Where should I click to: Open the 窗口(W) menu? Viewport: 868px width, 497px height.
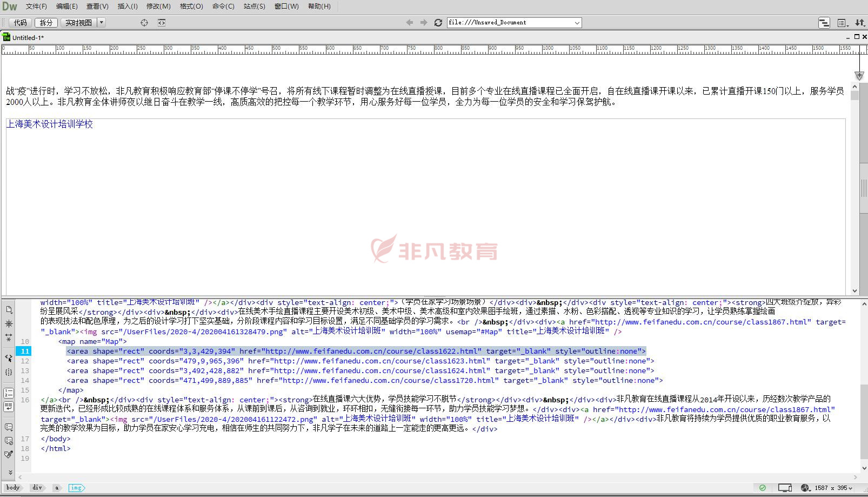click(x=286, y=6)
